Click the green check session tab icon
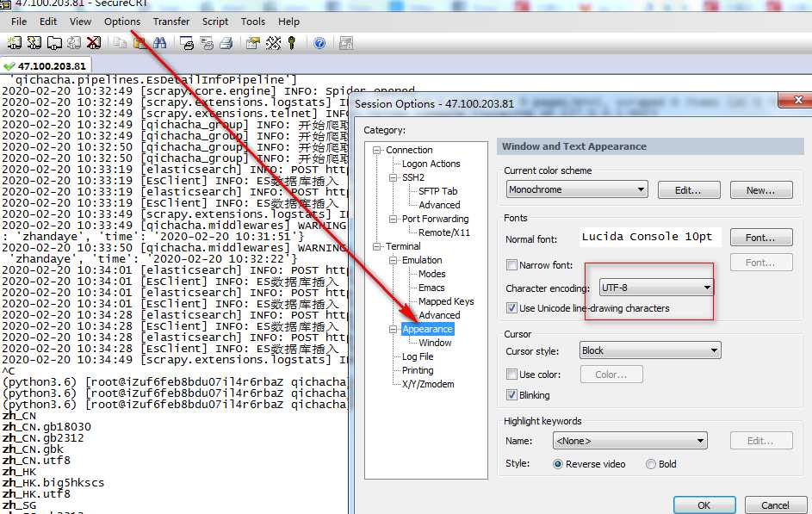812x514 pixels. coord(9,66)
